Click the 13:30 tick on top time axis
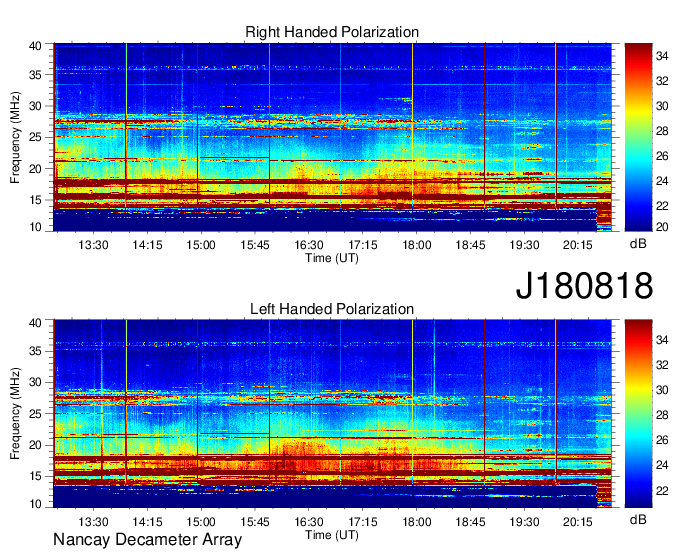The image size is (680, 552). pos(93,245)
